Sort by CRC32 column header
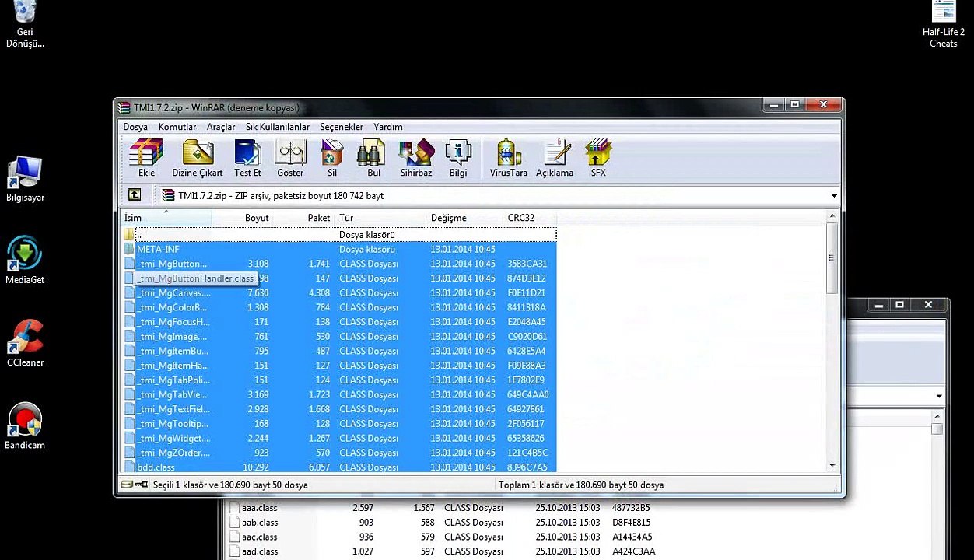974x560 pixels. point(530,218)
